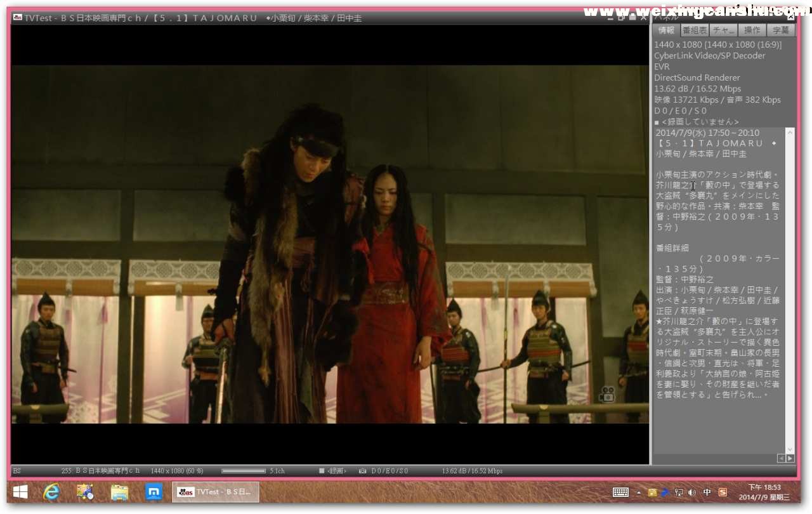This screenshot has width=812, height=514.
Task: Click the capture camera icon in status bar
Action: pos(362,471)
